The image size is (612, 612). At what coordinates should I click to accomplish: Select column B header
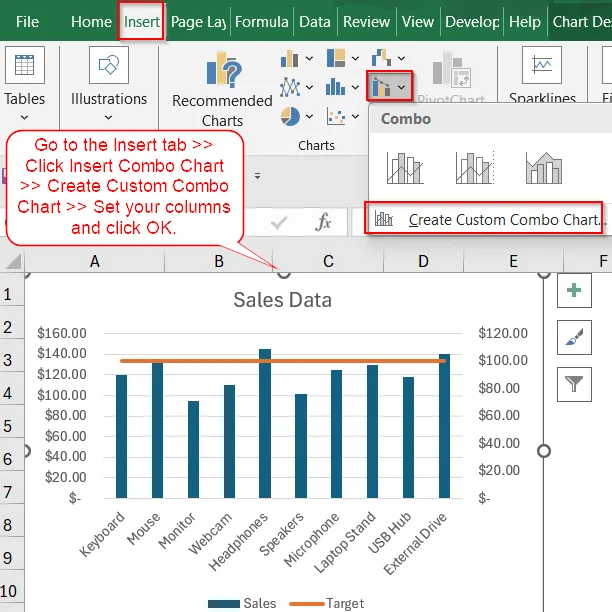coord(219,261)
